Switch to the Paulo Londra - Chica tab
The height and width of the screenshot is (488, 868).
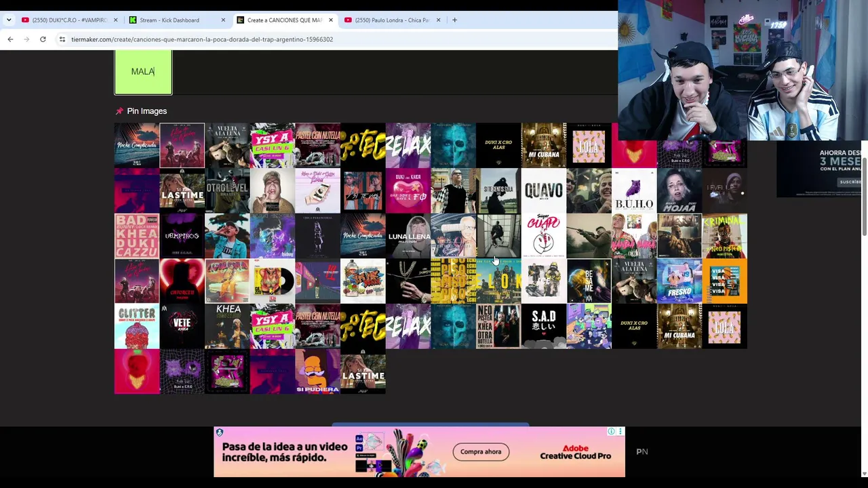click(x=391, y=20)
